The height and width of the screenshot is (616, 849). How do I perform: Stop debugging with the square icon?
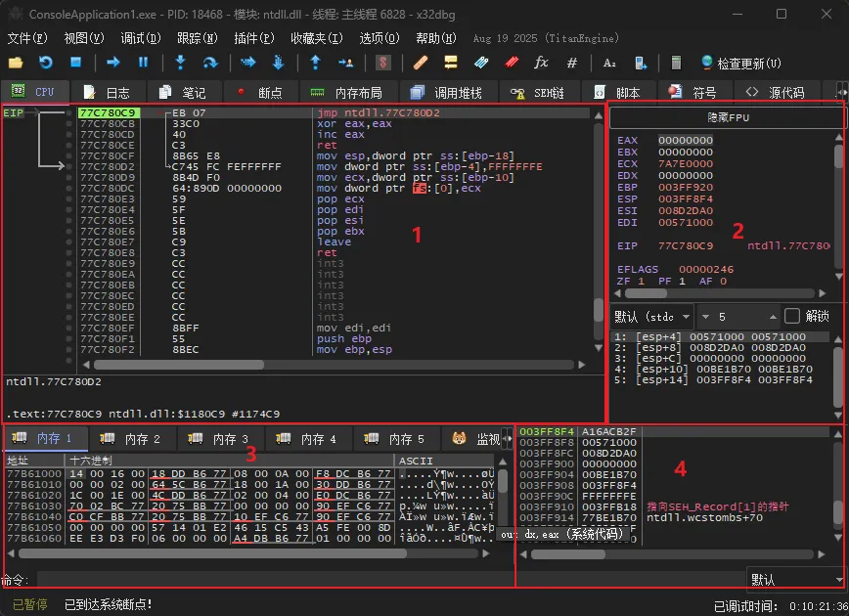(76, 63)
